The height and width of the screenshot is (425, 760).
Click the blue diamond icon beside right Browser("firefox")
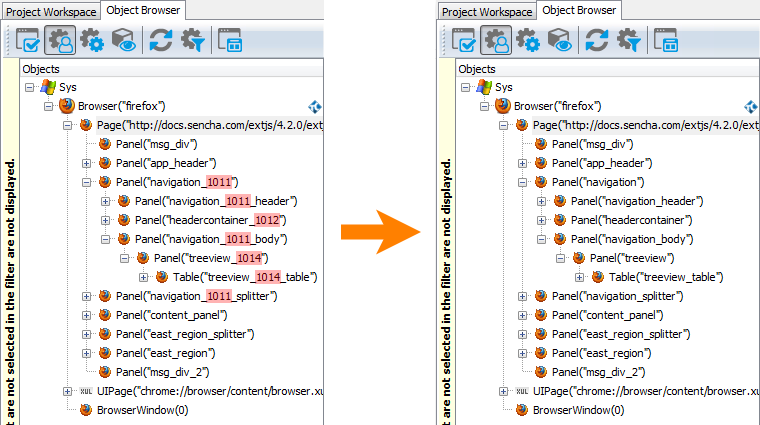[751, 106]
